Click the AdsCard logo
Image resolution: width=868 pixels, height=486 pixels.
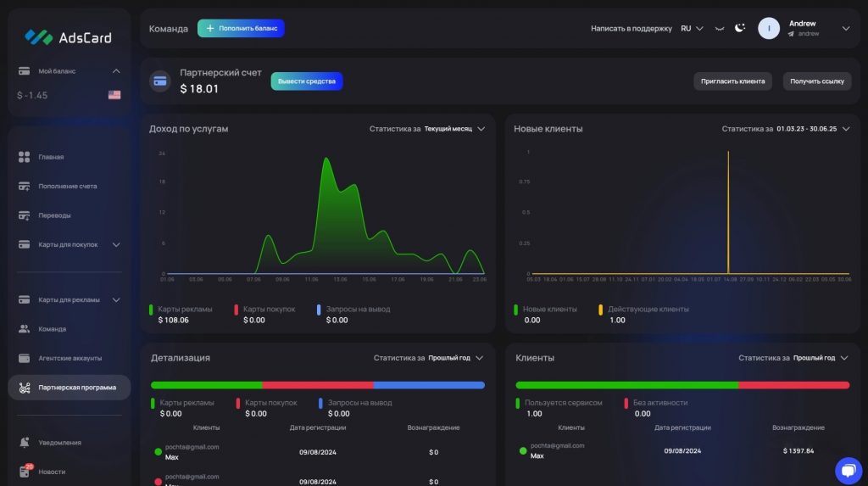tap(68, 36)
